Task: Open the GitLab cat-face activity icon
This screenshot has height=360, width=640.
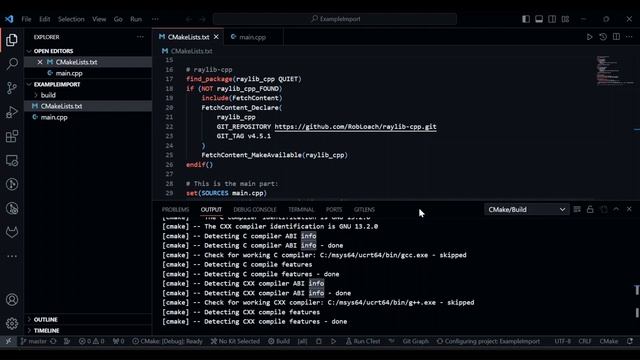Action: pos(12,233)
